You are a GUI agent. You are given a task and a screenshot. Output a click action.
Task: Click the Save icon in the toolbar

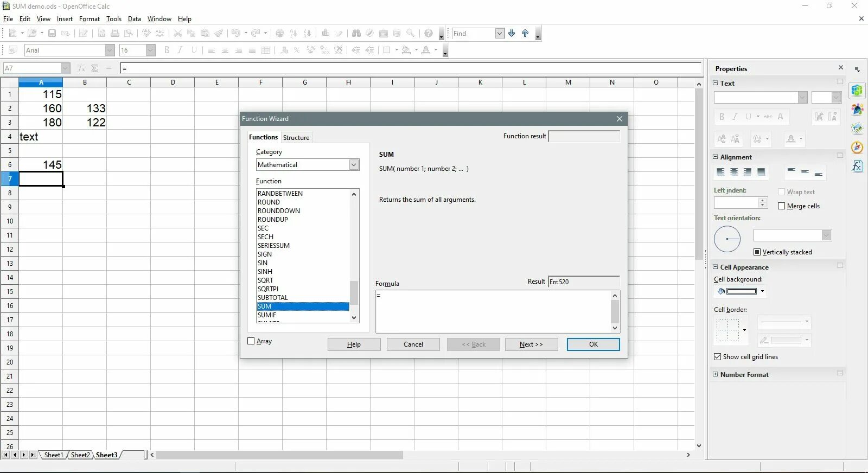52,34
